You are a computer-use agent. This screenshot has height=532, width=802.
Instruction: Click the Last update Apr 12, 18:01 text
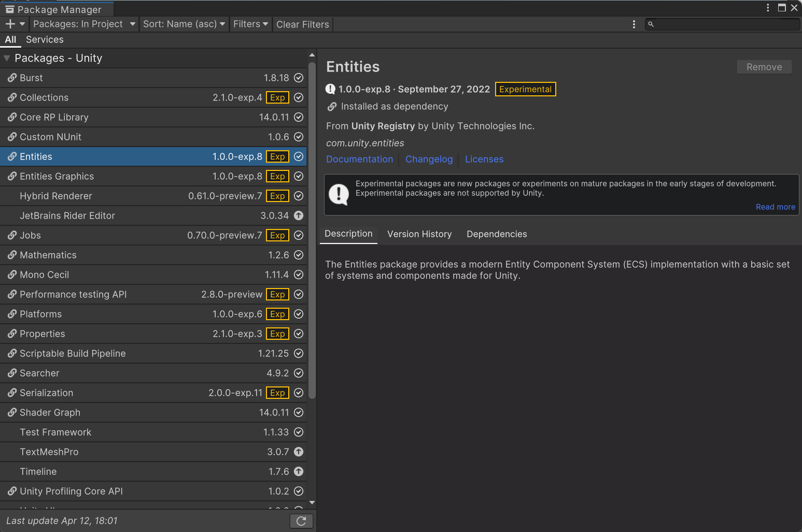pyautogui.click(x=62, y=521)
